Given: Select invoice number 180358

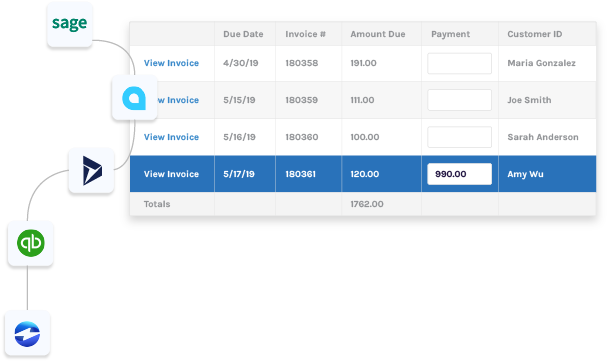Looking at the screenshot, I should 301,63.
